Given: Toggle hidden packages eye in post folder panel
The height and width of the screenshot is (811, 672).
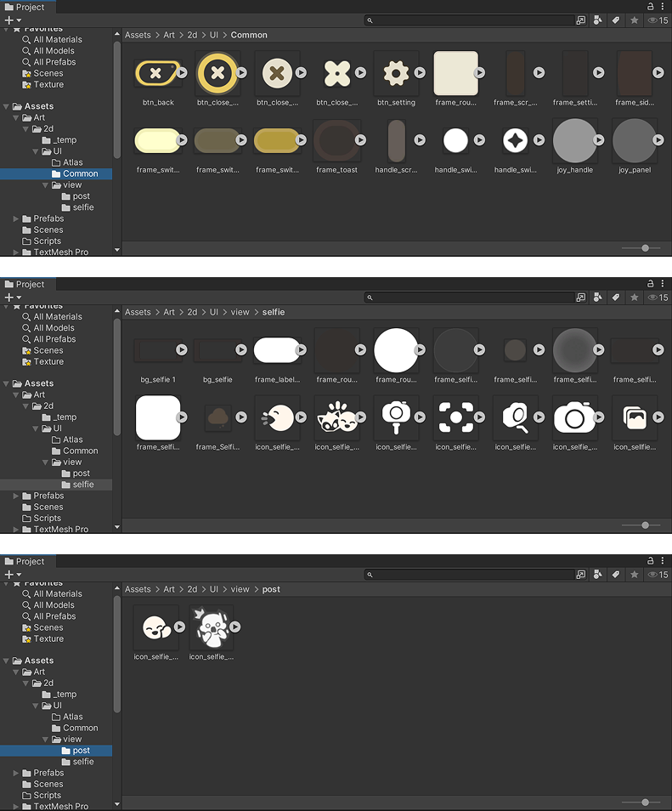Looking at the screenshot, I should pos(658,575).
